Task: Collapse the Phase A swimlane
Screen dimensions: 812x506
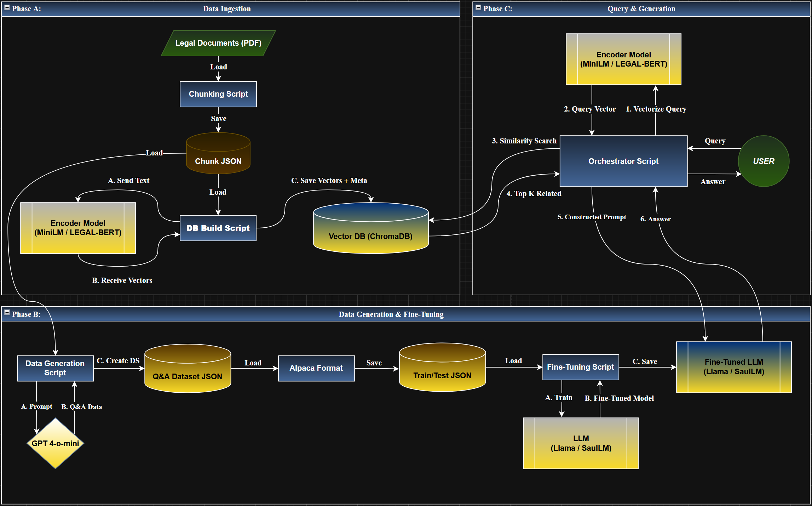Action: 7,7
